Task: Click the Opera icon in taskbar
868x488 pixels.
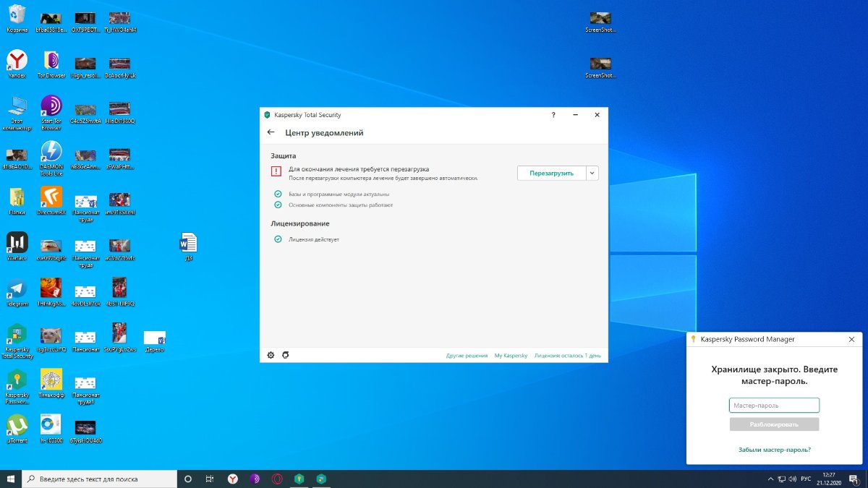Action: coord(277,479)
